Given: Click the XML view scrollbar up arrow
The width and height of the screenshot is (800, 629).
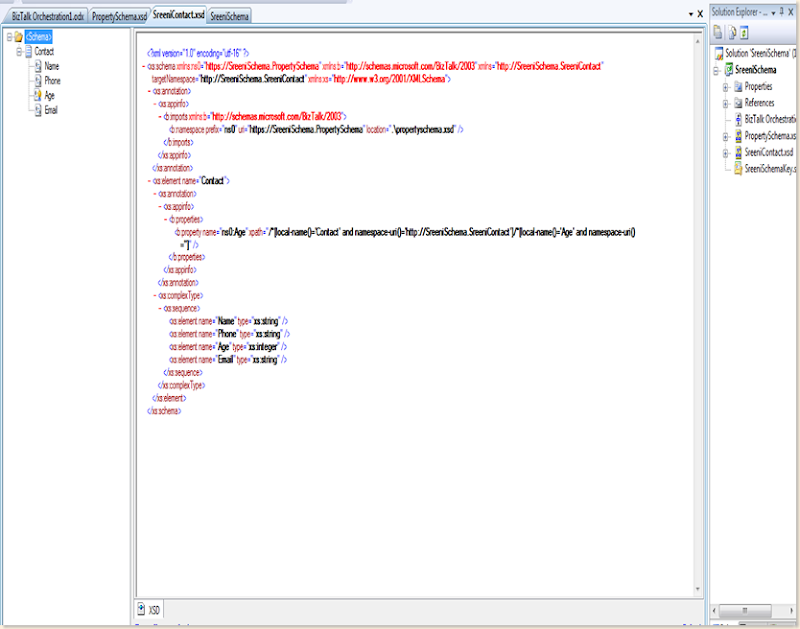Looking at the screenshot, I should [x=697, y=41].
